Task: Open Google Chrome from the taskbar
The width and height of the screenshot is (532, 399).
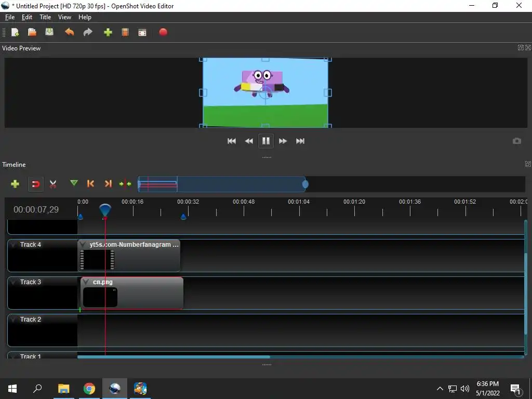Action: pyautogui.click(x=89, y=389)
